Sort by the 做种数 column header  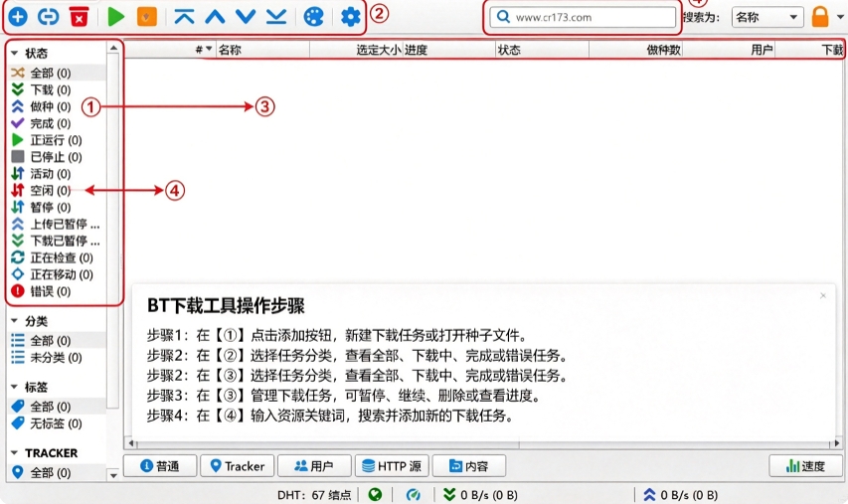tap(635, 50)
